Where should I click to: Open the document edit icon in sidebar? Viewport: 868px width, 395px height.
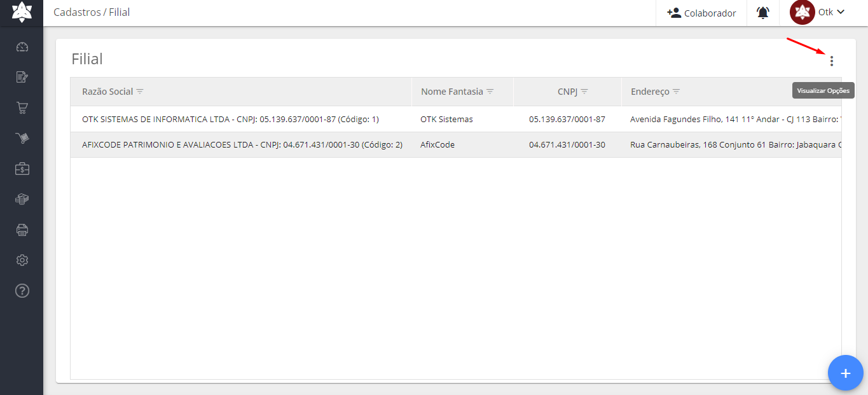(x=22, y=77)
